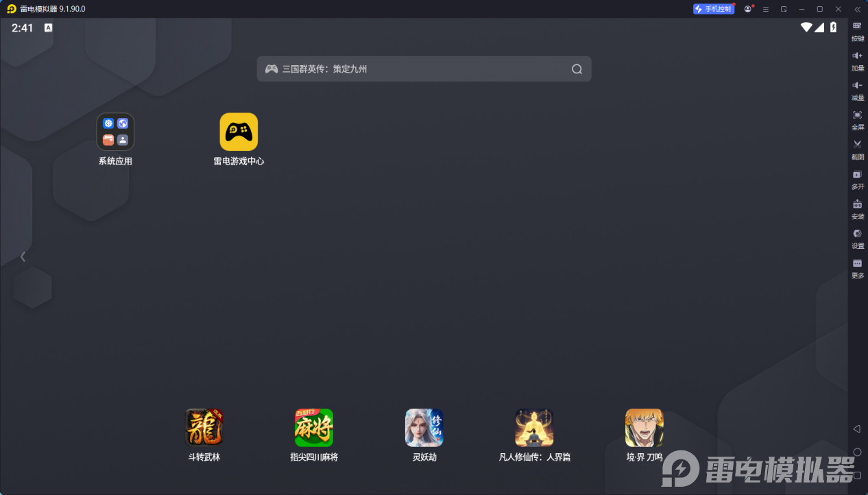The height and width of the screenshot is (495, 868).
Task: Click the battery charging icon
Action: (x=833, y=27)
